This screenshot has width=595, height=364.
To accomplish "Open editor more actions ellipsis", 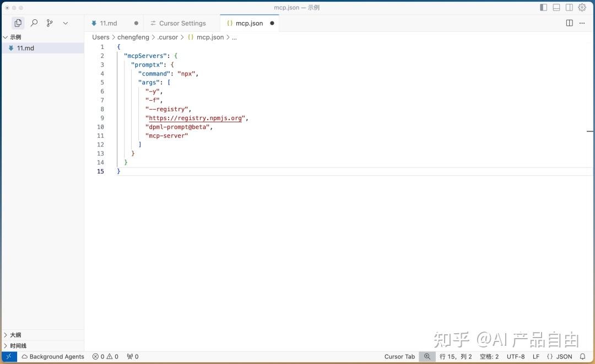I will (x=582, y=23).
